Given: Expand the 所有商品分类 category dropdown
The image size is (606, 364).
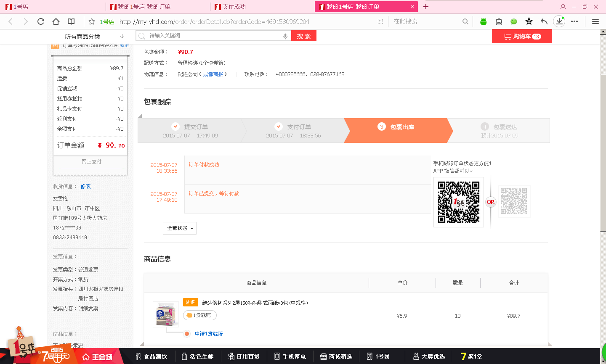Looking at the screenshot, I should 94,37.
